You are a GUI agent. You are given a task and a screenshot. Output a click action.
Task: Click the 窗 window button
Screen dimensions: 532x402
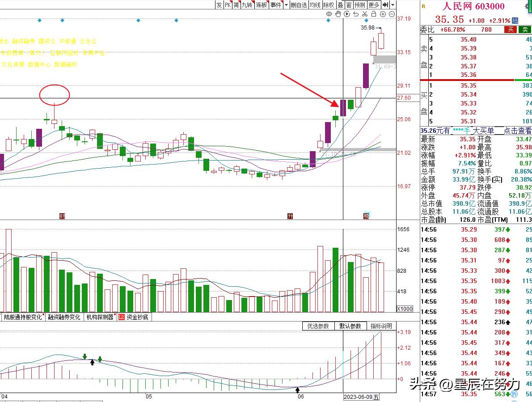349,5
